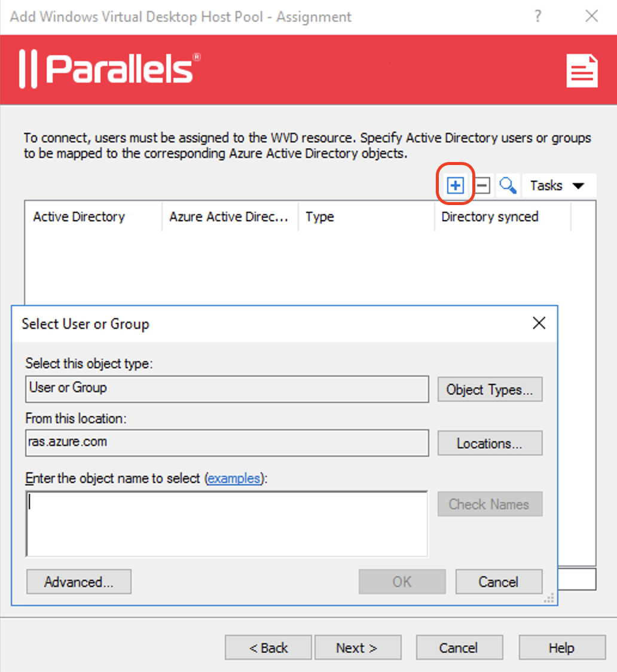Cancel the Select User or Group dialog
Viewport: 617px width, 672px height.
click(499, 582)
